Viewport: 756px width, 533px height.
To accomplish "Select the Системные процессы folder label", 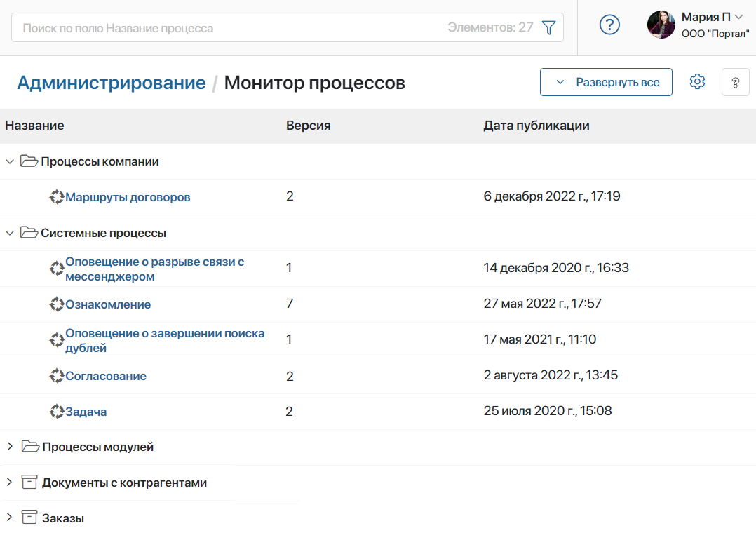I will [103, 233].
